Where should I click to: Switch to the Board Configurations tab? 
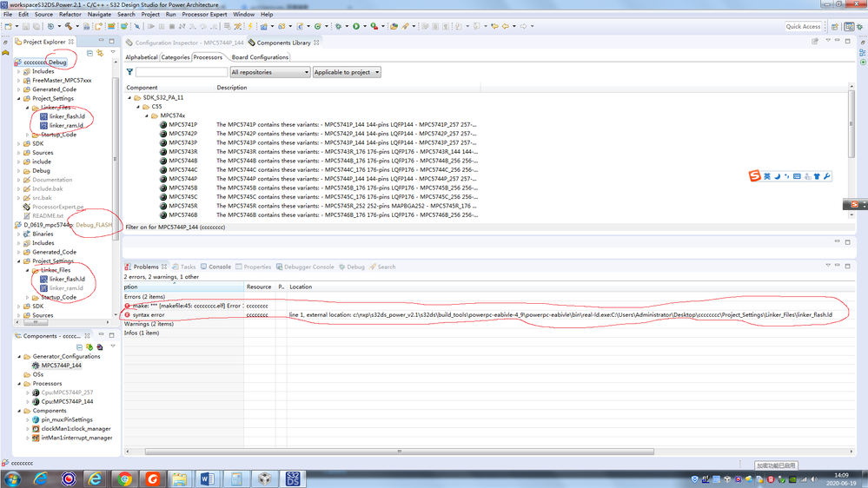260,57
